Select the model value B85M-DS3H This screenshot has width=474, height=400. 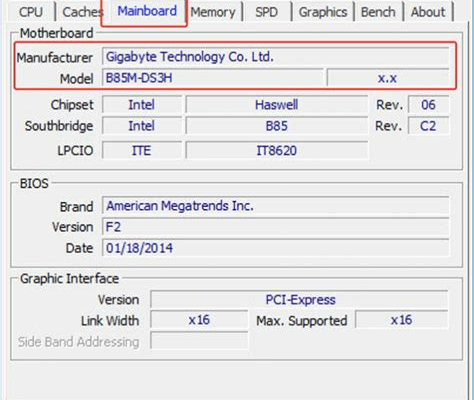(212, 78)
